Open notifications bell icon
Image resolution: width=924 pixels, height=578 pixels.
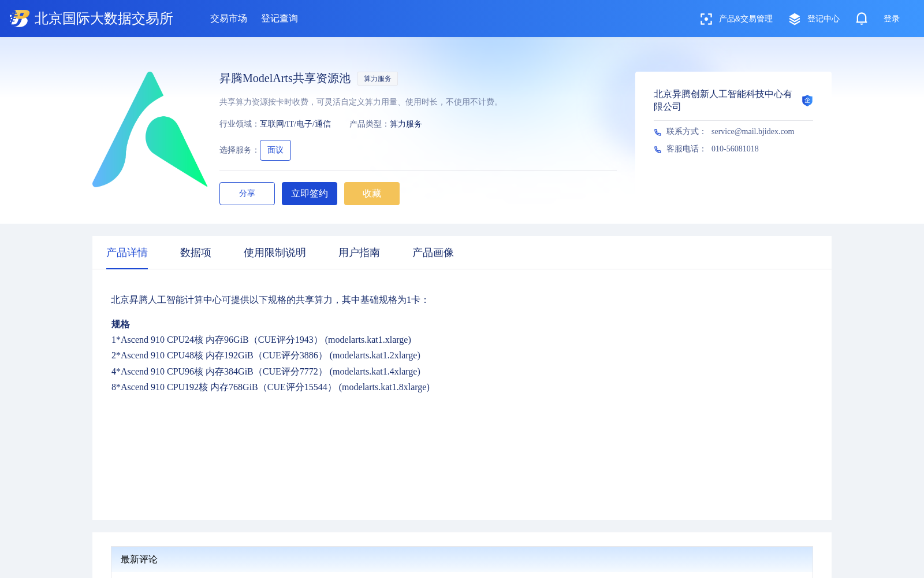click(862, 19)
